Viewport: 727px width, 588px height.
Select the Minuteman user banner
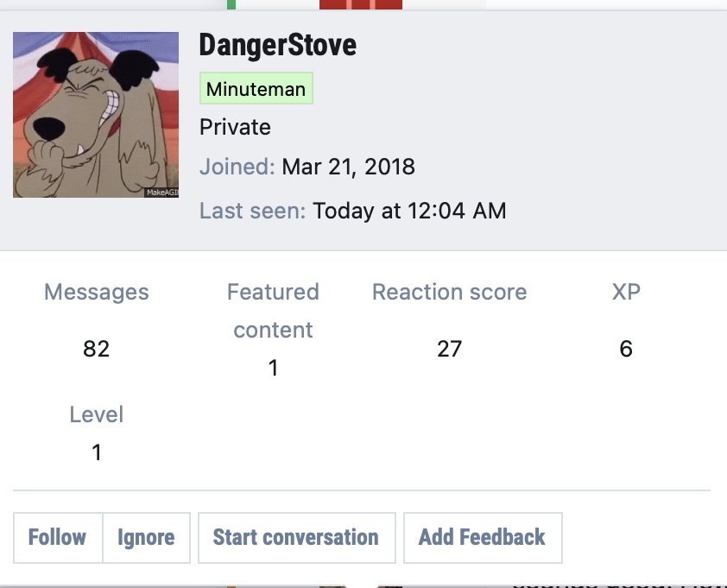pos(256,88)
